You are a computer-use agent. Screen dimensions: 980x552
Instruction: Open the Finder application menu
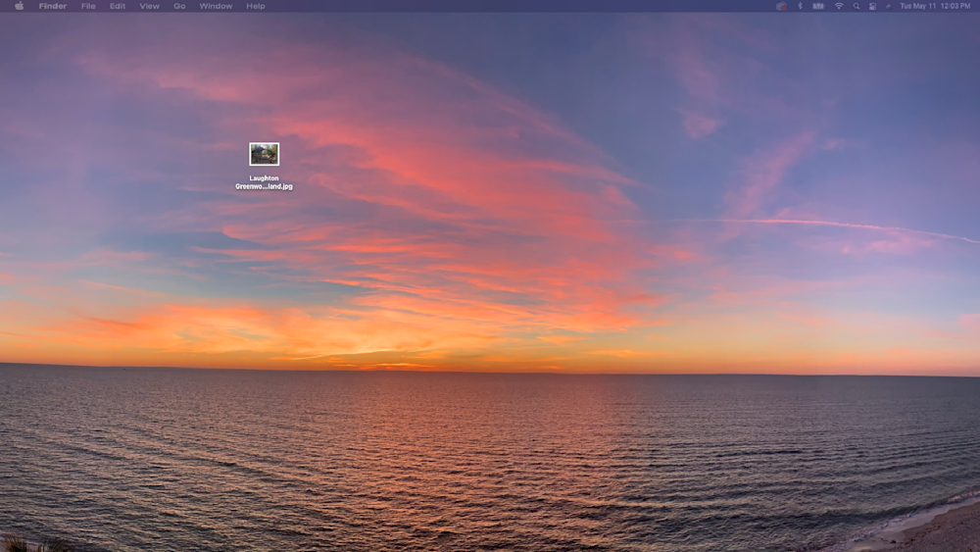click(53, 6)
